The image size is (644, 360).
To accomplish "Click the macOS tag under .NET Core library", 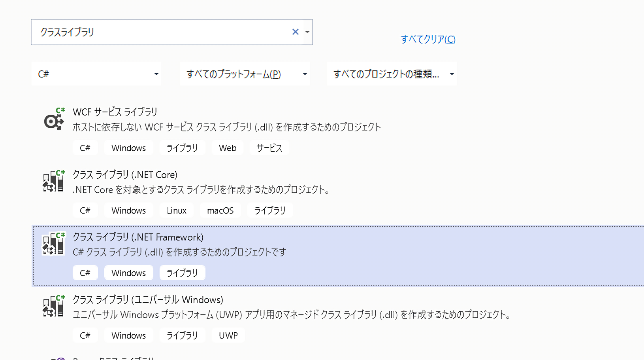I will click(x=220, y=210).
